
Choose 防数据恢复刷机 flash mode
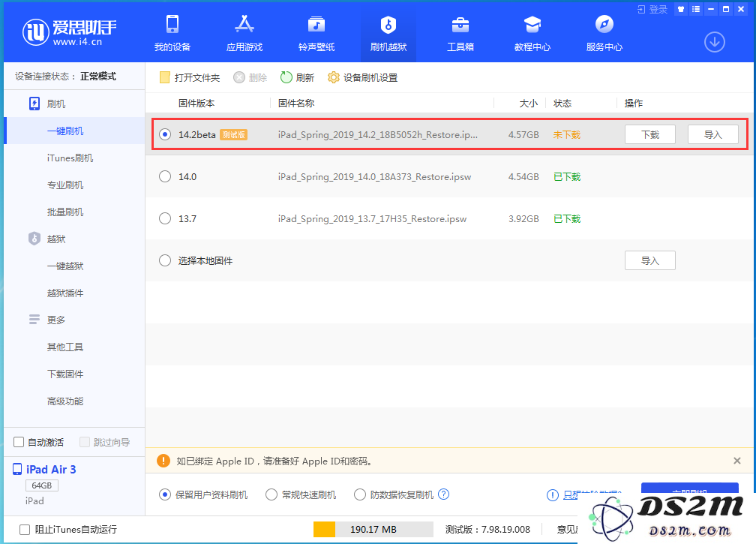click(x=360, y=494)
